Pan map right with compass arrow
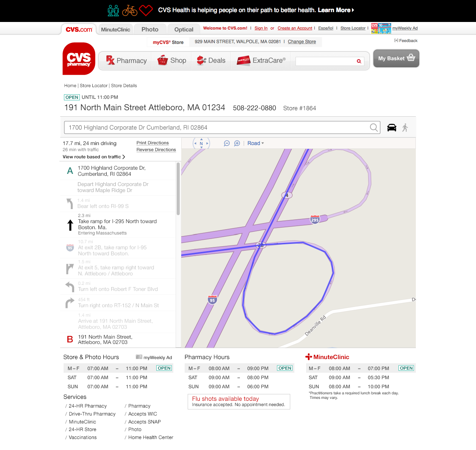476x450 pixels. [x=207, y=143]
